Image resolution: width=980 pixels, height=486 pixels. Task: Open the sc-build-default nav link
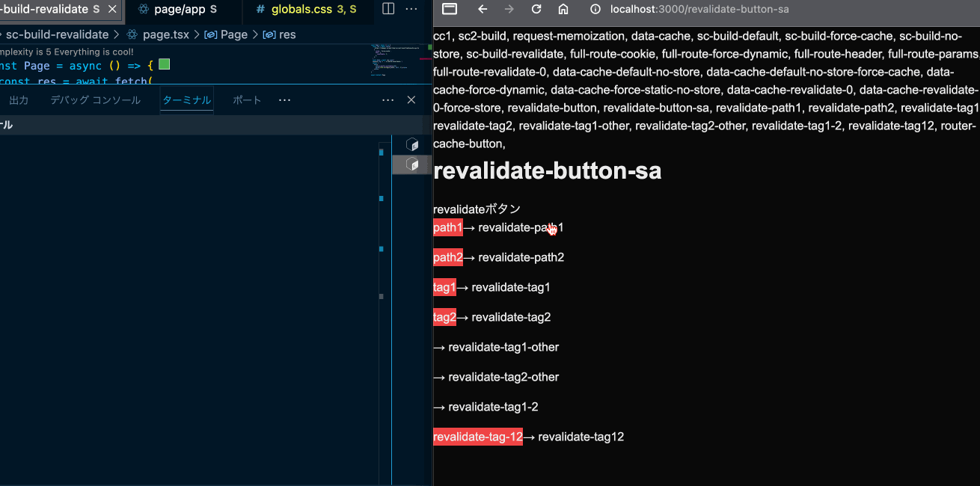pyautogui.click(x=738, y=36)
